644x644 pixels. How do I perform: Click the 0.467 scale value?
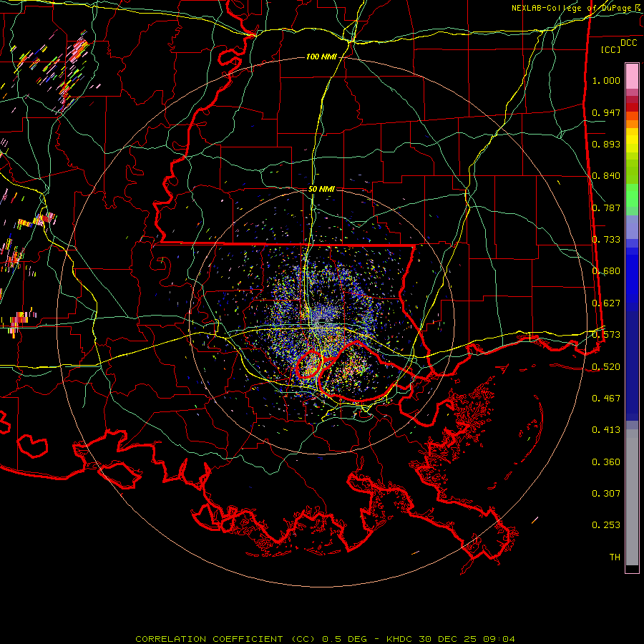click(x=606, y=399)
